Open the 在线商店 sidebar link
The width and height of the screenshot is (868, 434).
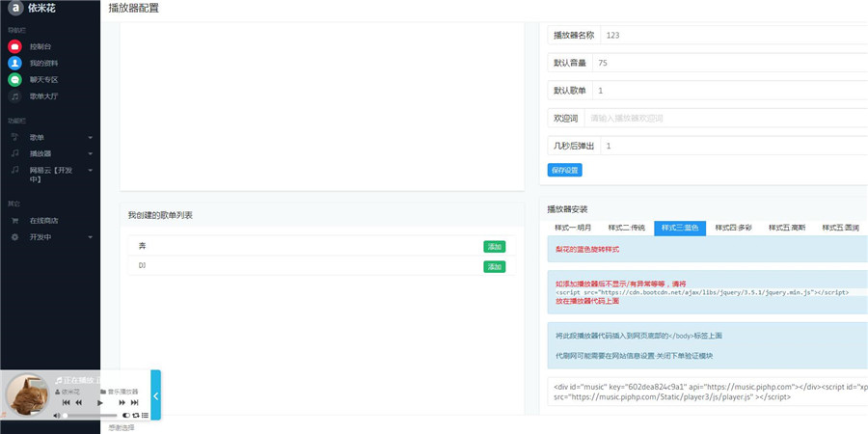44,220
